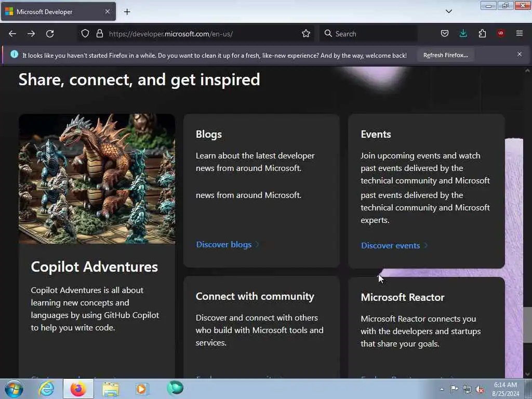The height and width of the screenshot is (399, 532).
Task: Click the Share, connect, and get inspired heading
Action: pyautogui.click(x=139, y=79)
